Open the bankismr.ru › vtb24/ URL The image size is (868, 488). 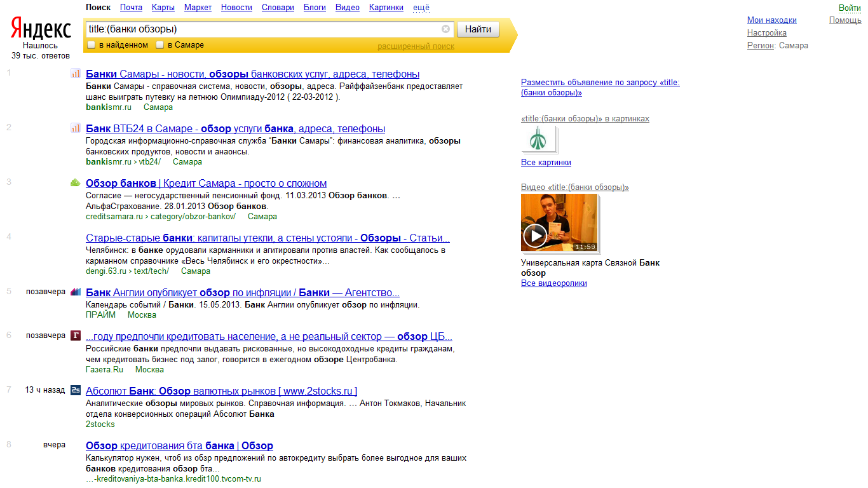(123, 162)
